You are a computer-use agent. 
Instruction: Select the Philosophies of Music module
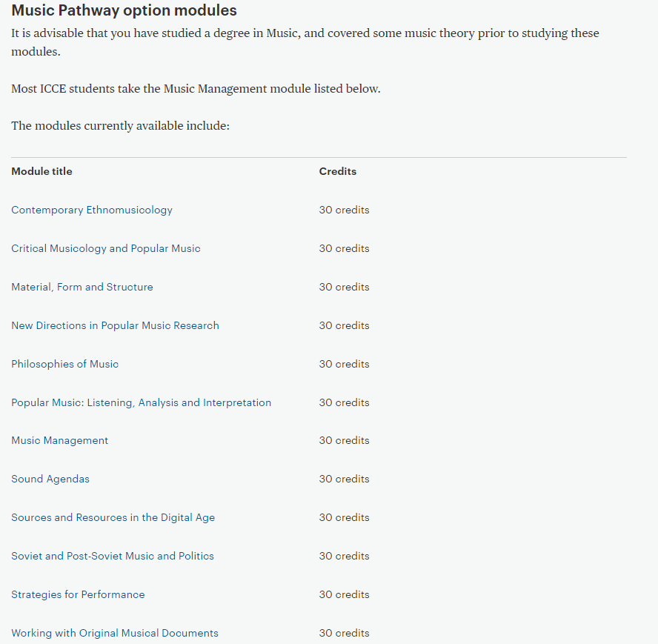(65, 364)
